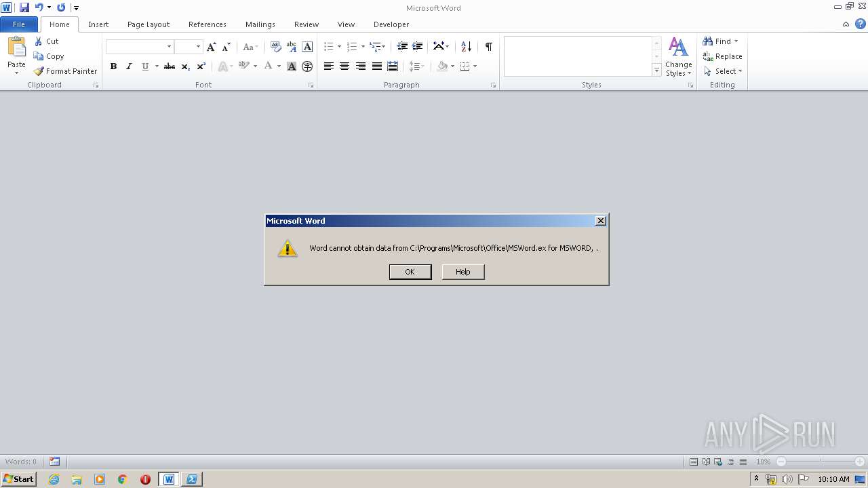Select Align Text Left
This screenshot has height=488, width=868.
click(328, 66)
